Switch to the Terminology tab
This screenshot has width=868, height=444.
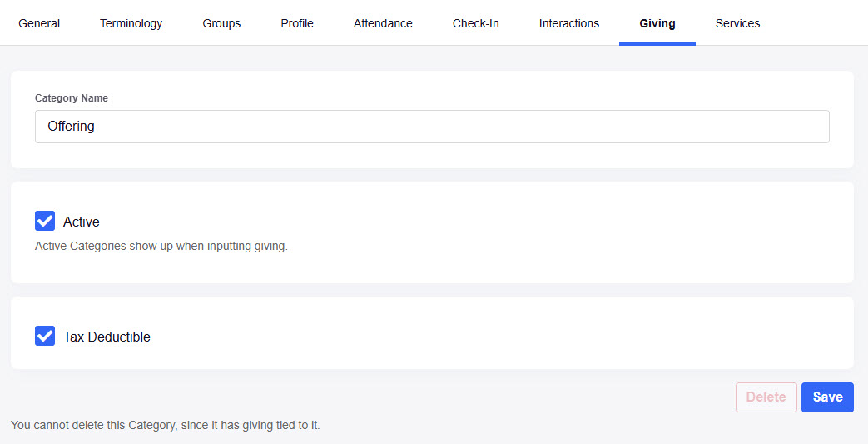(131, 23)
